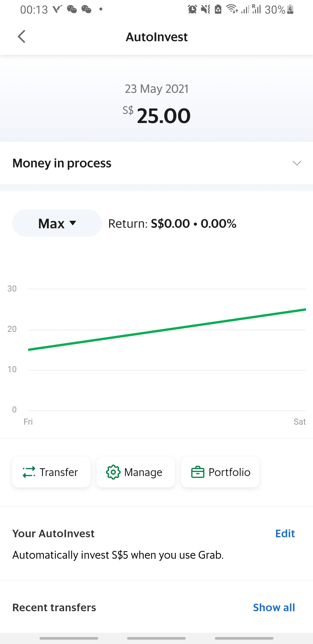Tap the Money in process chevron

(x=297, y=163)
